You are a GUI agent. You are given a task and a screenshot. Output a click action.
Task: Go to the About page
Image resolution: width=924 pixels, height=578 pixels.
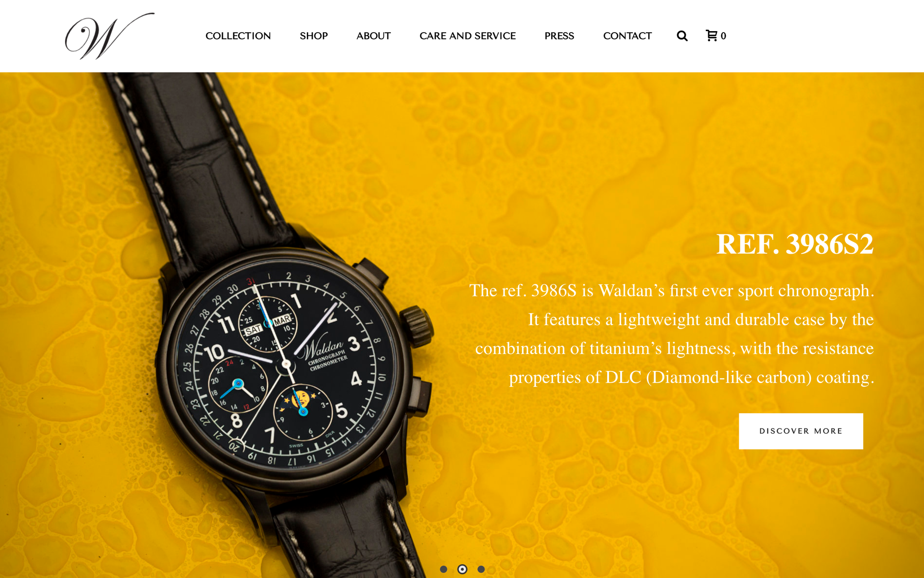coord(373,36)
